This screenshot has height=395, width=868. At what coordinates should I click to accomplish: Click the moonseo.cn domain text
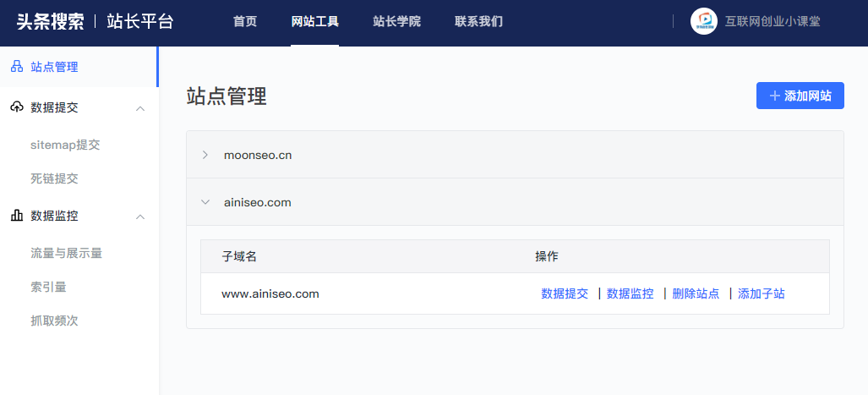click(258, 155)
